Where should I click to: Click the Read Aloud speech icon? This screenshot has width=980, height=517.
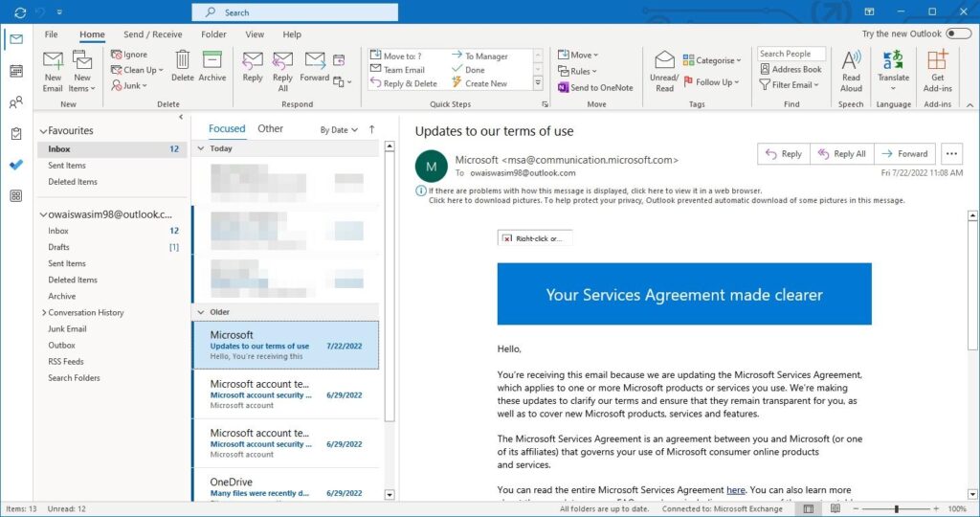[851, 63]
